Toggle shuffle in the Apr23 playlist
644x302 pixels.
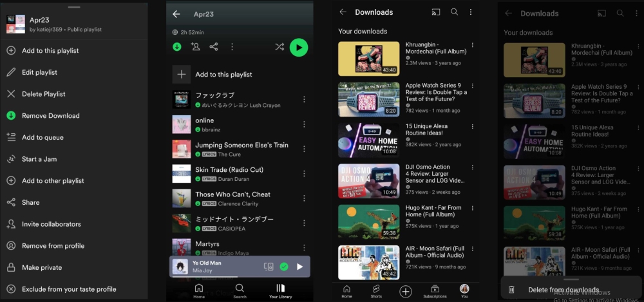click(279, 47)
